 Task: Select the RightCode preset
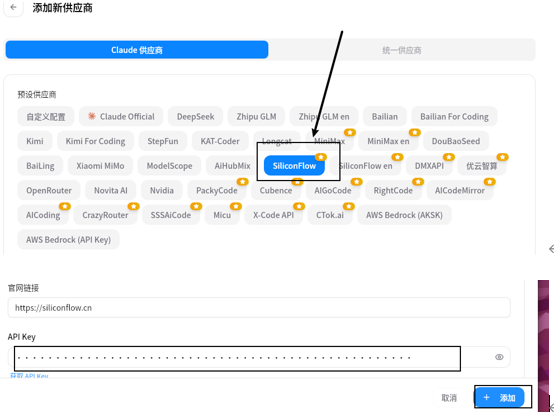393,190
